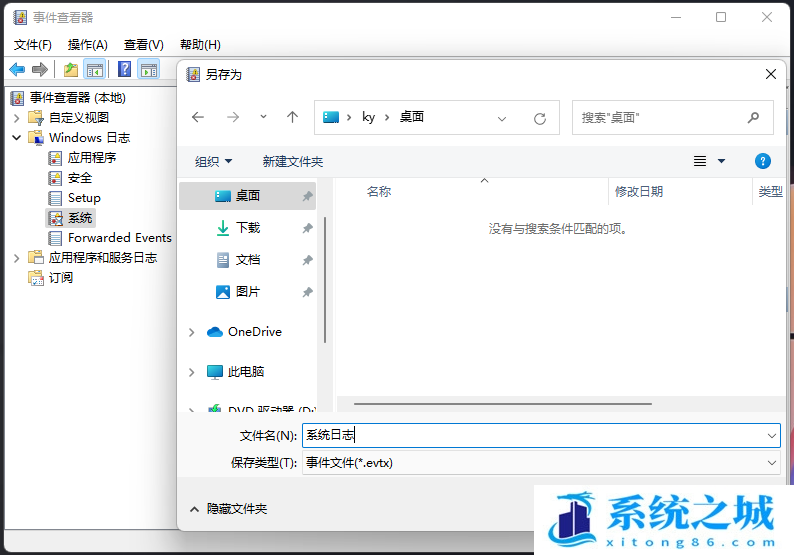
Task: Collapse the Windows 日志 tree node
Action: (17, 137)
